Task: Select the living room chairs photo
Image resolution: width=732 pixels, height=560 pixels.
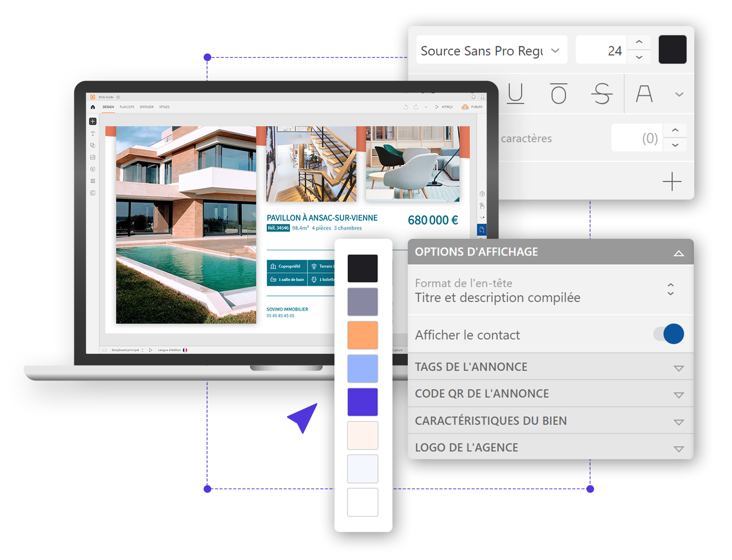Action: [413, 164]
